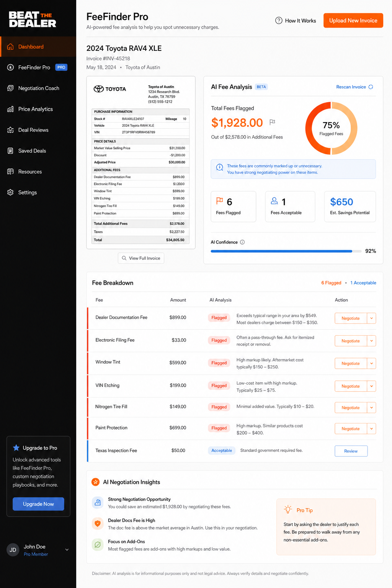Click flag icon beside $1,928.00 total
This screenshot has width=392, height=588.
tap(272, 122)
